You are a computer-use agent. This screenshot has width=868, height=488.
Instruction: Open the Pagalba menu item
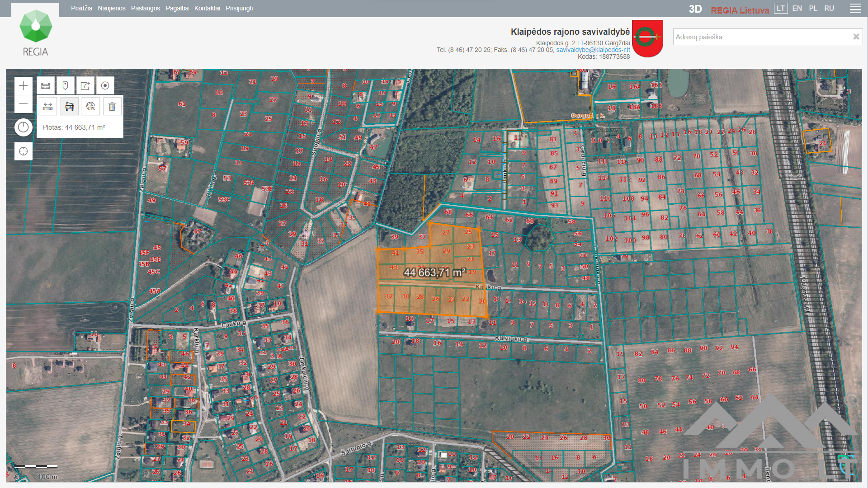click(177, 8)
